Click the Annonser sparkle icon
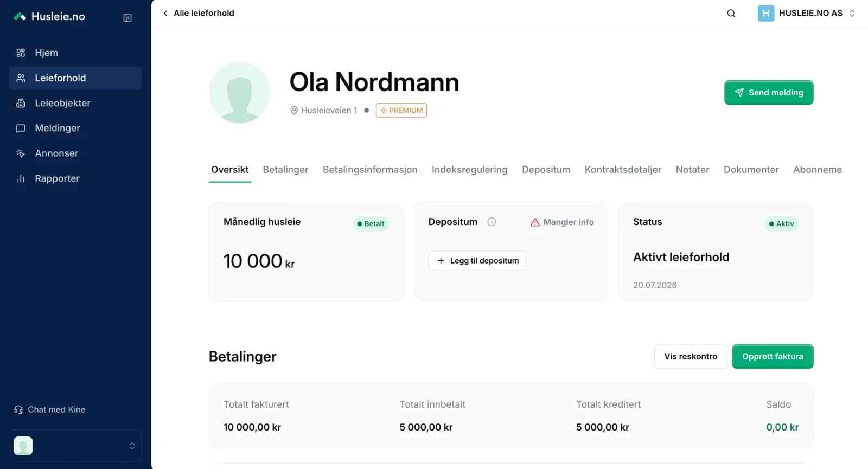This screenshot has width=868, height=469. tap(21, 153)
